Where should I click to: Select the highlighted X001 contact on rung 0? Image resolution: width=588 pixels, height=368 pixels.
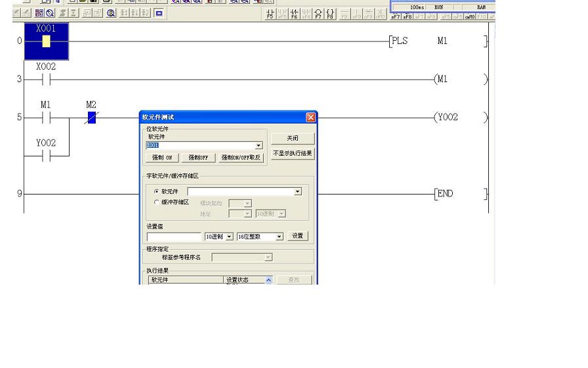tap(46, 41)
